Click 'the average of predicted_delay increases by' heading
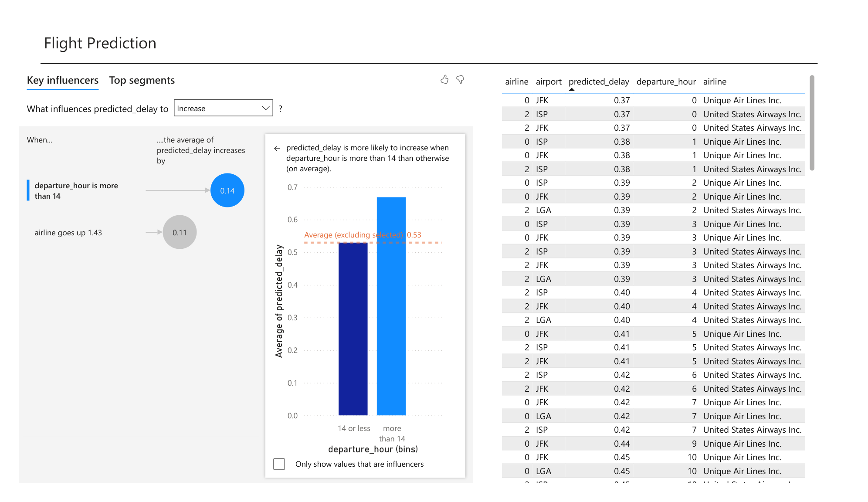This screenshot has width=868, height=502. click(x=201, y=150)
